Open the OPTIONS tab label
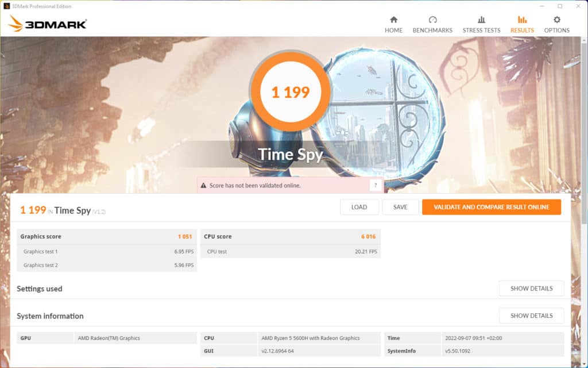 coord(557,30)
